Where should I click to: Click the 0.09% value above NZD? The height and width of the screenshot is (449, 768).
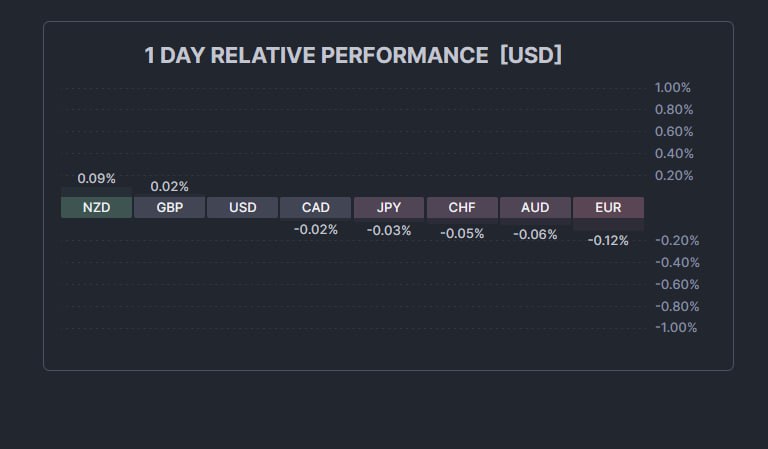(x=96, y=179)
